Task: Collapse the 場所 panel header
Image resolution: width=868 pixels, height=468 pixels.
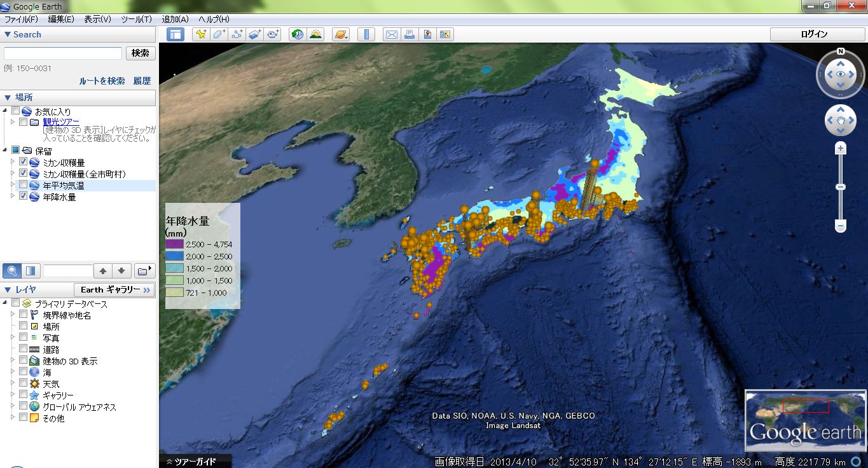Action: pyautogui.click(x=78, y=97)
